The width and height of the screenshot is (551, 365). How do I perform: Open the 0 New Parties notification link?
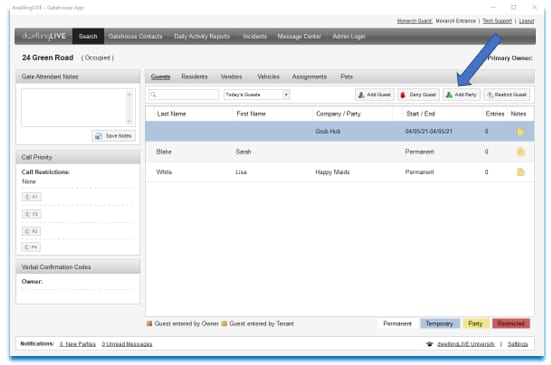78,344
